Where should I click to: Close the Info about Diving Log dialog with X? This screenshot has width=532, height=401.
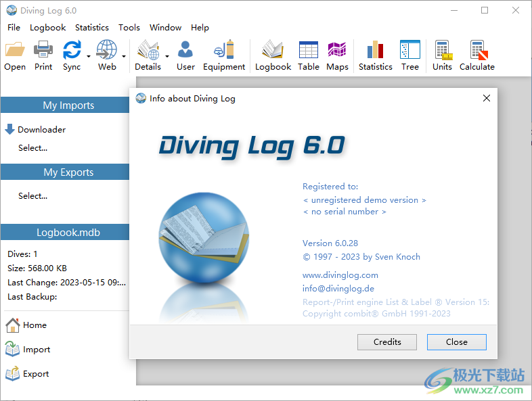point(487,98)
